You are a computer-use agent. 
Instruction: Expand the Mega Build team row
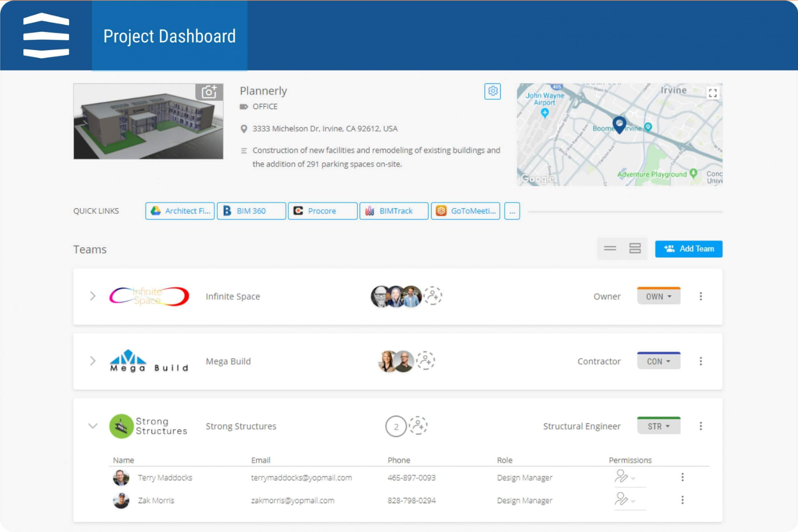tap(93, 361)
